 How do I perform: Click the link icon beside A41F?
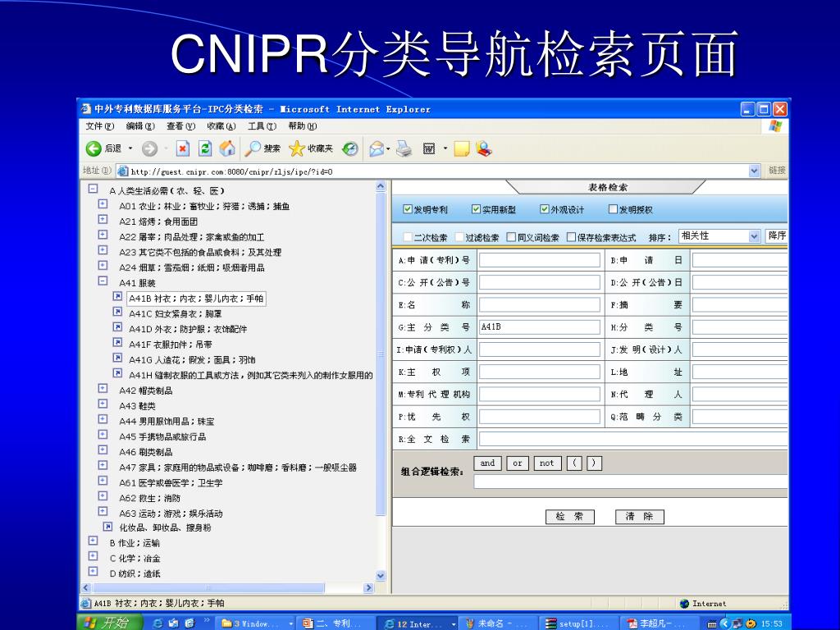[117, 342]
